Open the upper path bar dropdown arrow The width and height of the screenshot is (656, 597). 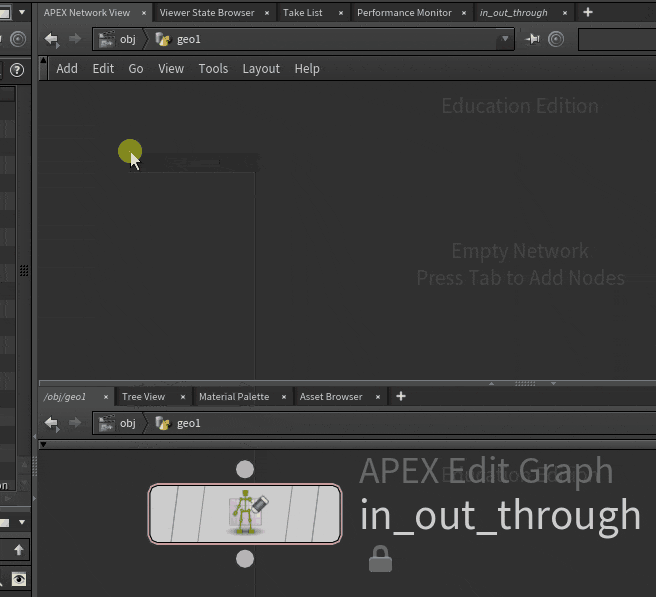pyautogui.click(x=505, y=39)
